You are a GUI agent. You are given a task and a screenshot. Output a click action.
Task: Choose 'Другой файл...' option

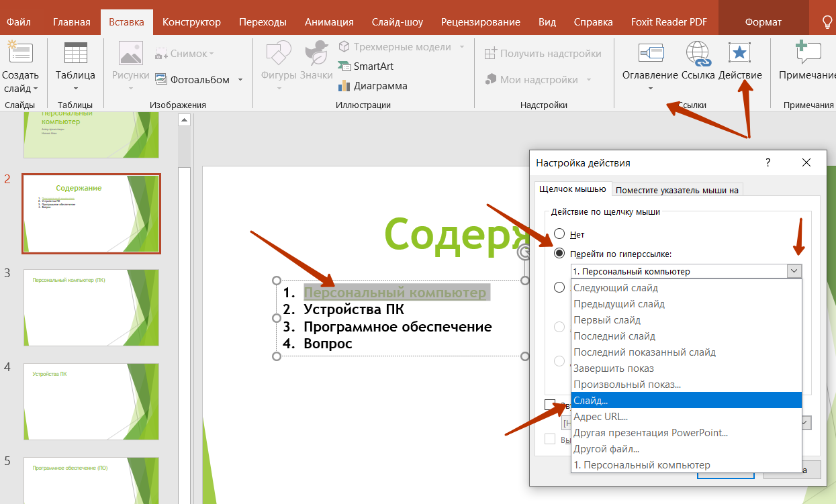click(x=686, y=449)
